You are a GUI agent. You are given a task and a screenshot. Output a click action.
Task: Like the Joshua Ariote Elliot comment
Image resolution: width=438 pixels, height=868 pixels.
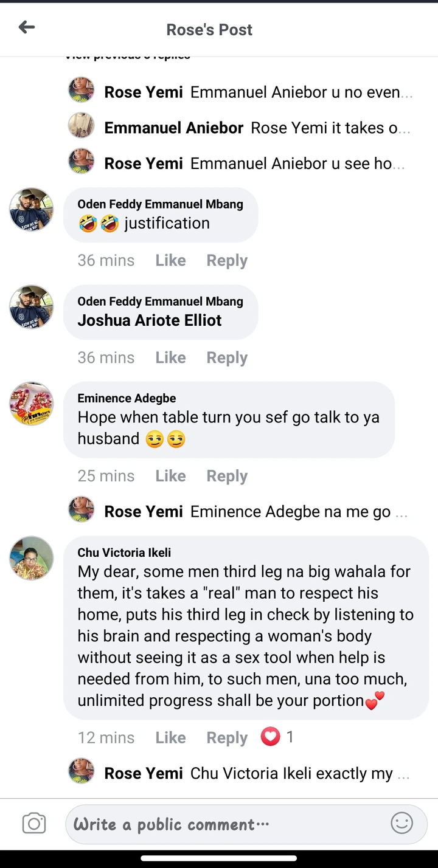point(170,357)
